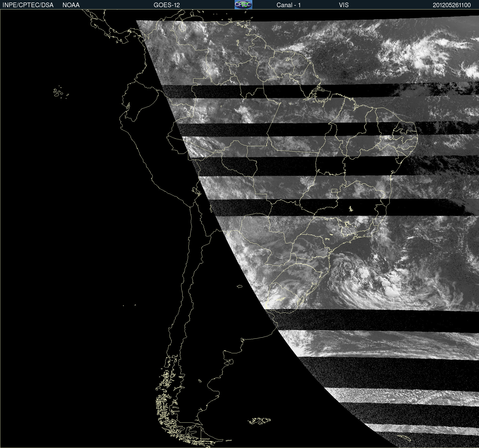
Task: Click the Canal - 1 label
Action: [289, 5]
